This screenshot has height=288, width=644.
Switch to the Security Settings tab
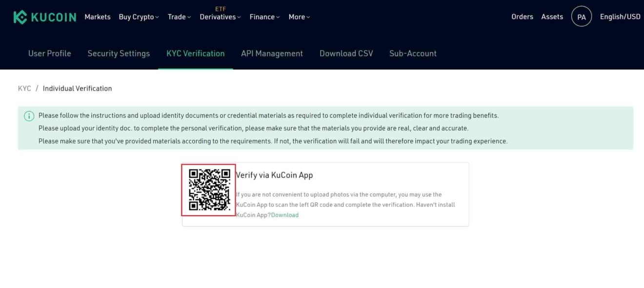119,53
